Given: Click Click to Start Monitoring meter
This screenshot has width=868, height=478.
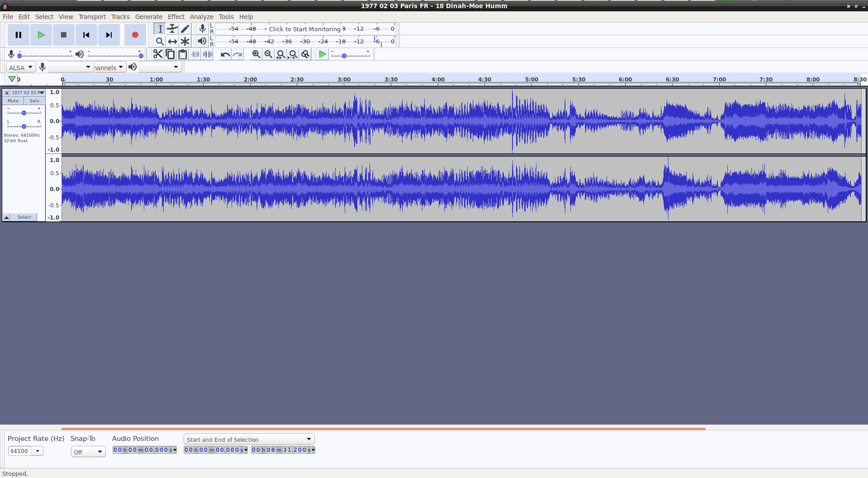Looking at the screenshot, I should click(x=305, y=29).
